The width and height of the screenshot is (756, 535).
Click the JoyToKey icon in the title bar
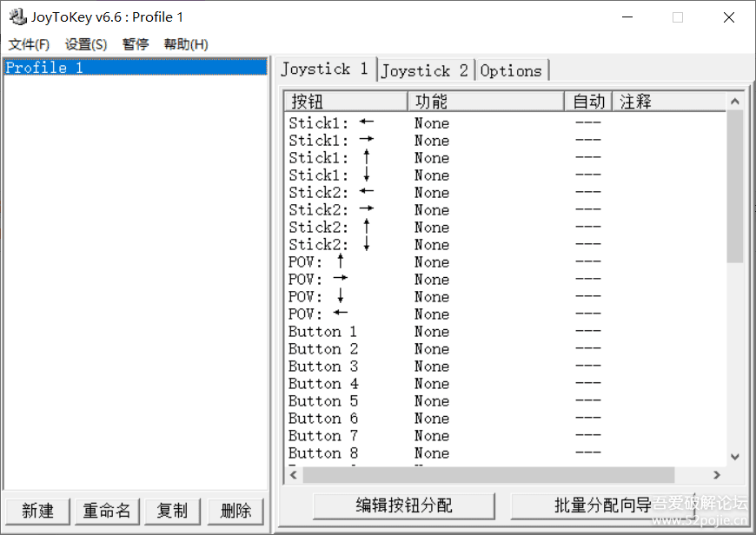[17, 16]
